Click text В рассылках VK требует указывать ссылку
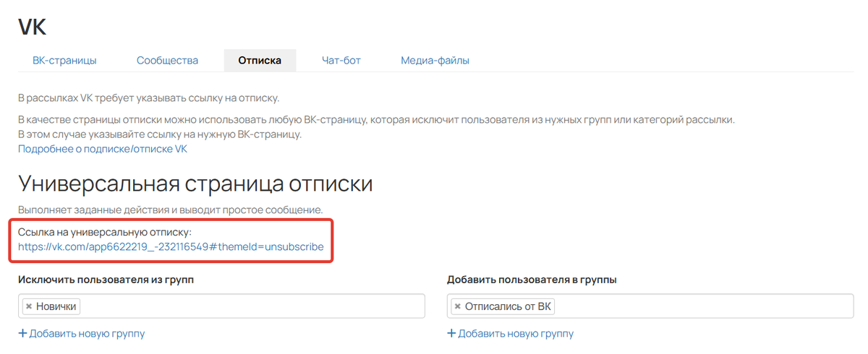 pos(148,98)
